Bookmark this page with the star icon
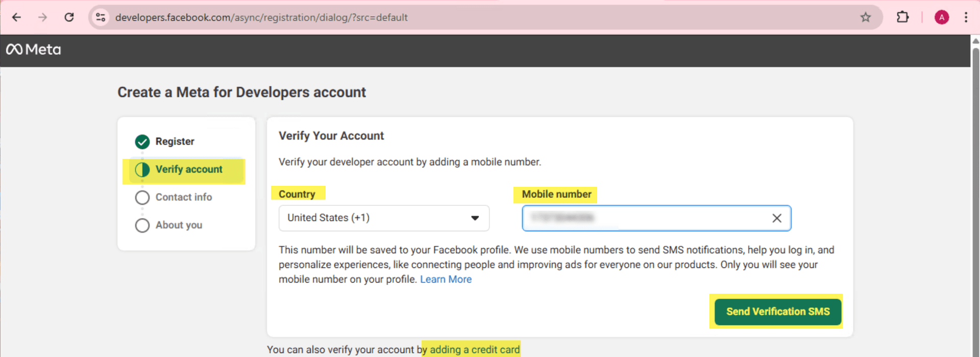The image size is (980, 357). (866, 17)
